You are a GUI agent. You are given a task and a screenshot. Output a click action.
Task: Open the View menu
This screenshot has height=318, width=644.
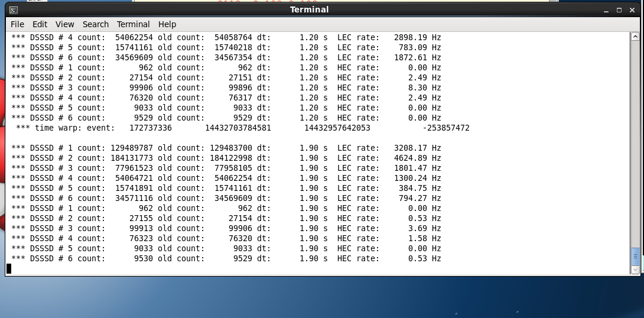(65, 24)
